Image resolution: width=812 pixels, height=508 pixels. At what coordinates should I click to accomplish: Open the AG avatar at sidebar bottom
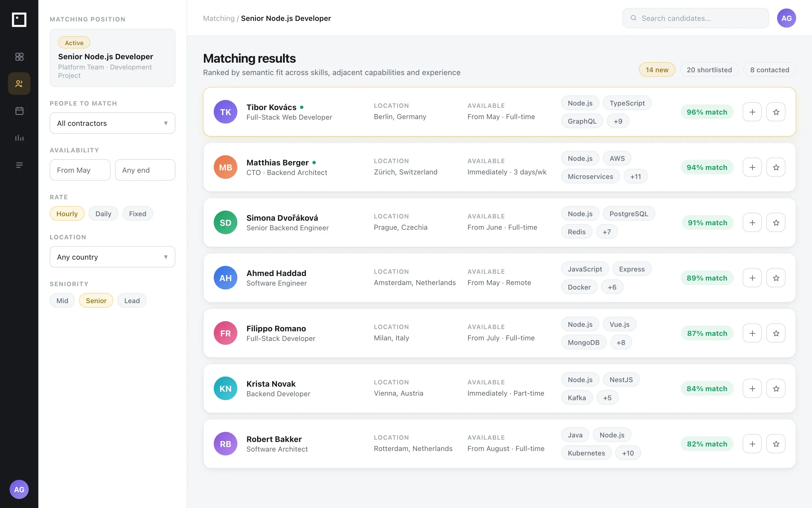tap(19, 489)
